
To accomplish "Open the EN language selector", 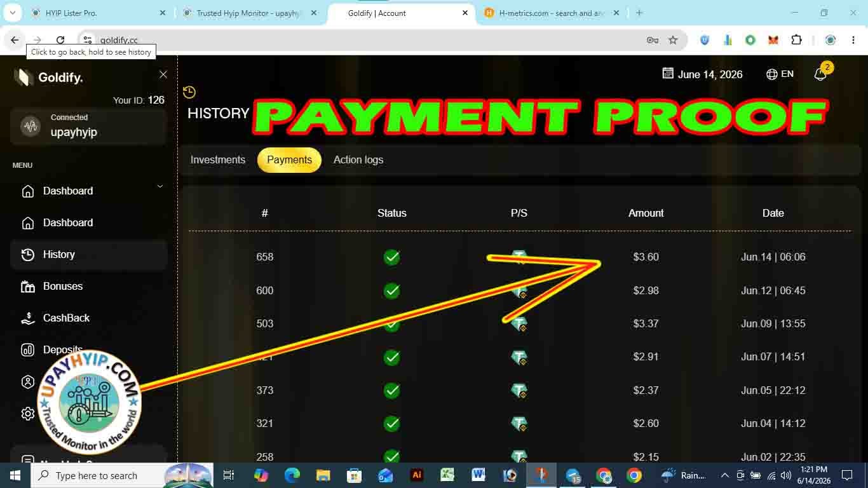I will pos(780,74).
